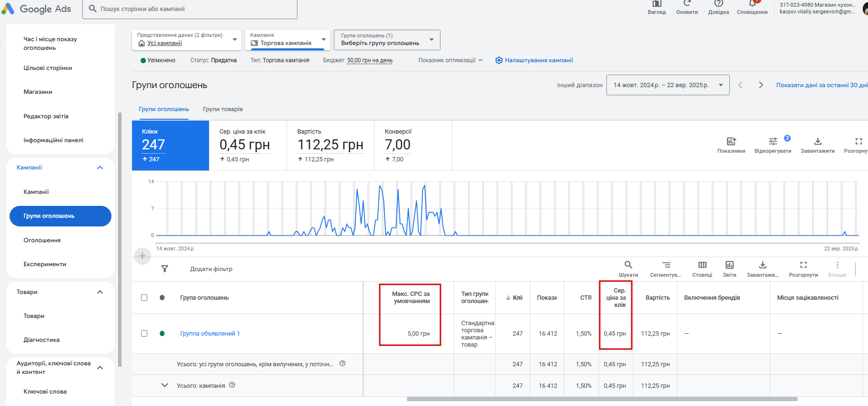Click the Завантажити table download icon
The height and width of the screenshot is (406, 868).
[763, 265]
